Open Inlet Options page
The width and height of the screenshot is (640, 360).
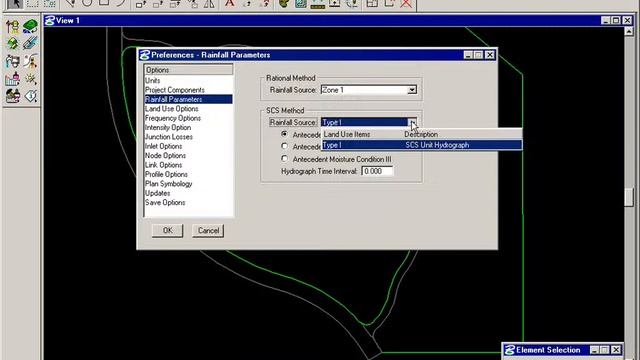pos(164,146)
